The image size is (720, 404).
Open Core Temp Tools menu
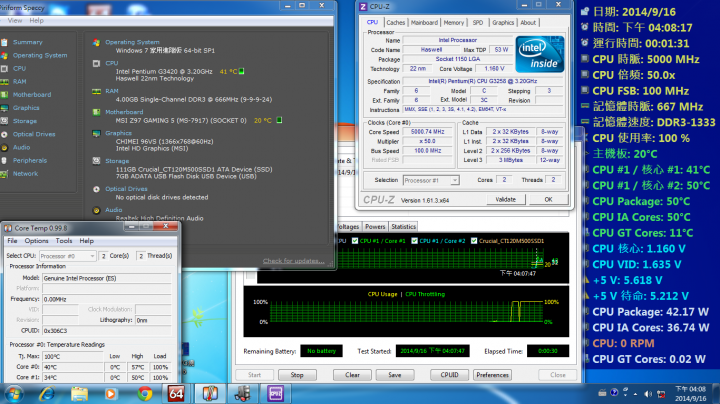[64, 241]
